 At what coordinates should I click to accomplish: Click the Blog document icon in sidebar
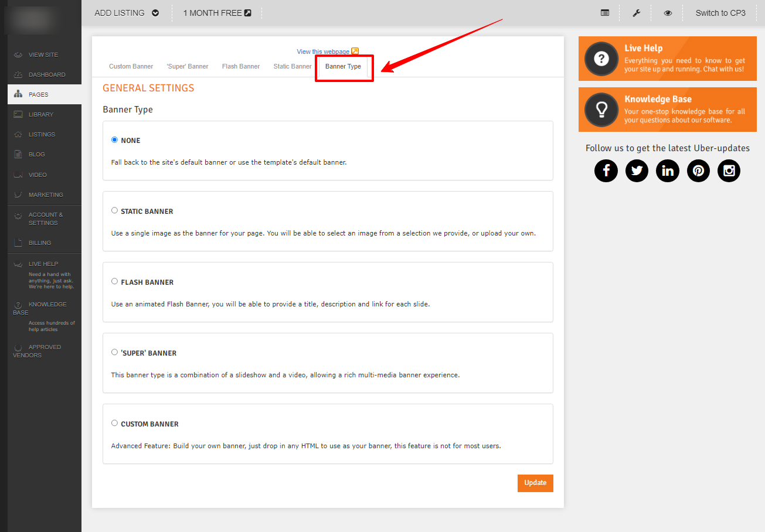(18, 154)
